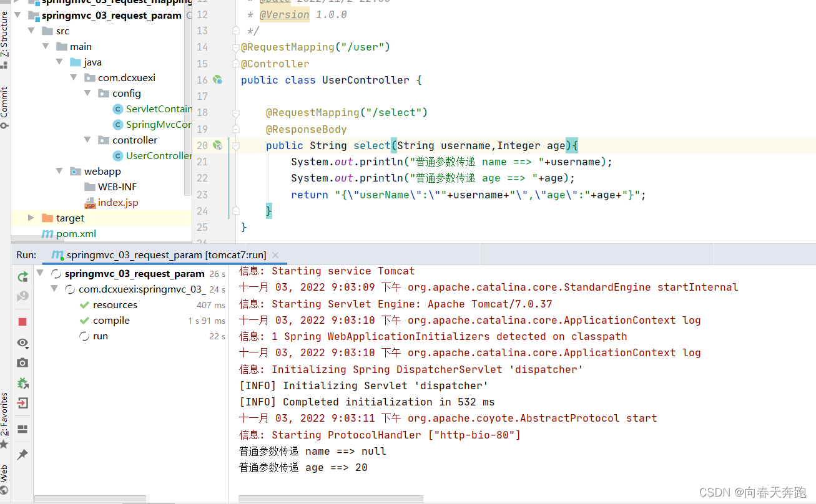Click the Spring mapping gutter icon at line 20
Screen dimensions: 816x504
[x=217, y=145]
